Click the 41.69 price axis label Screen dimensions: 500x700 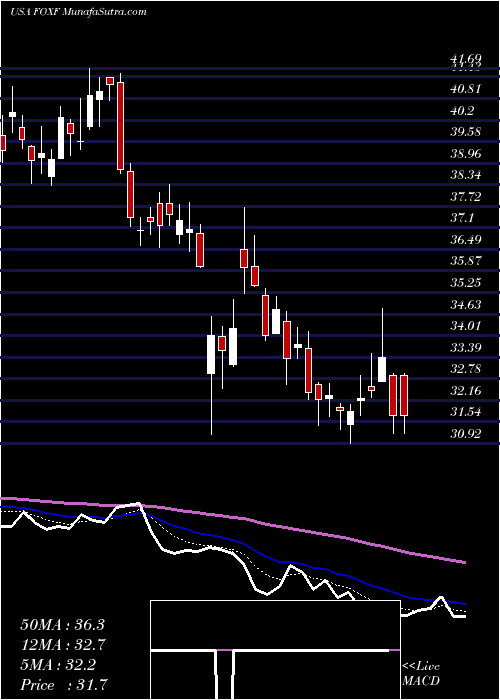tap(466, 58)
